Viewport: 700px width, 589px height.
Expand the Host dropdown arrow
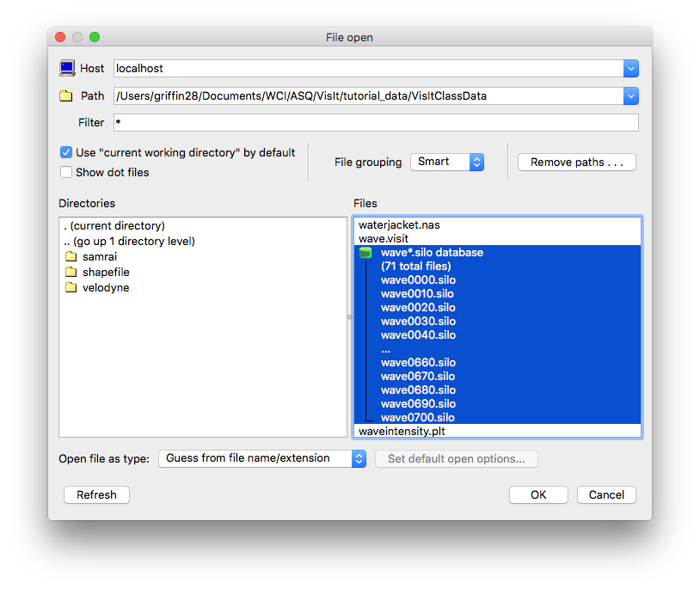[x=631, y=69]
